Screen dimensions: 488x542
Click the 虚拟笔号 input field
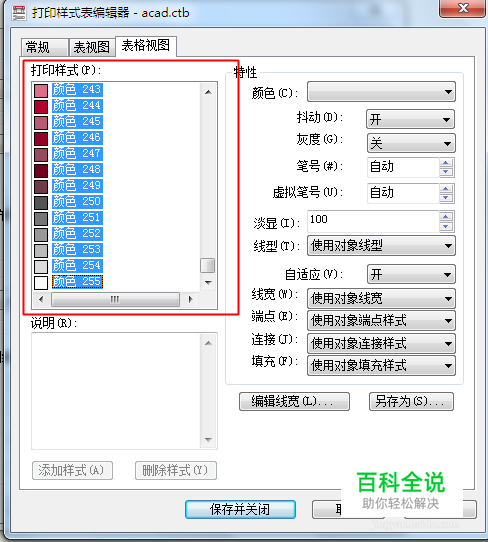[x=403, y=193]
